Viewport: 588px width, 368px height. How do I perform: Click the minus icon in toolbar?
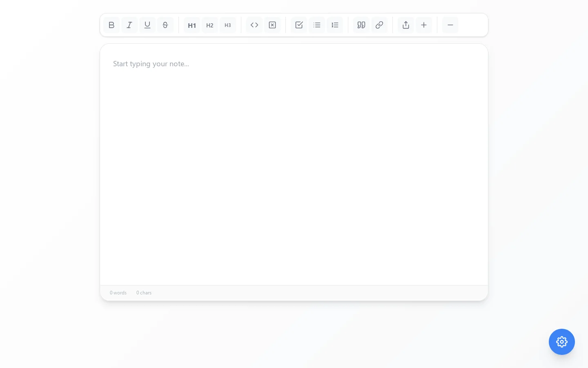click(x=450, y=25)
